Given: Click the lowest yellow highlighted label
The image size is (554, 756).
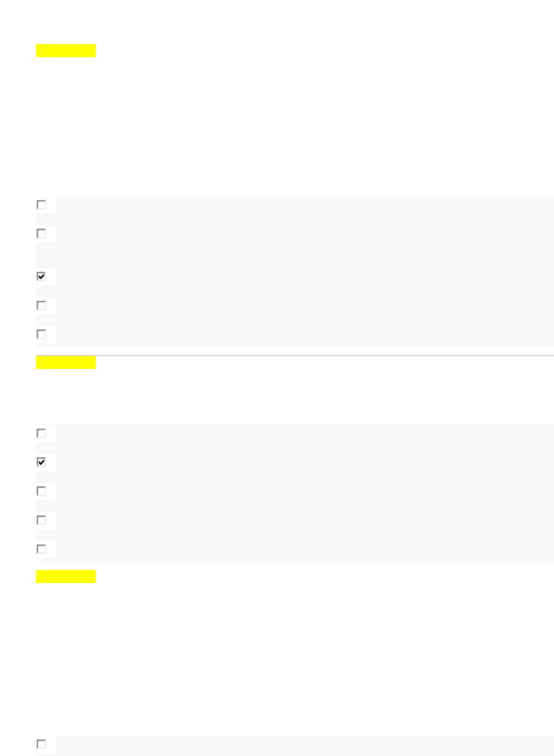Looking at the screenshot, I should click(66, 577).
